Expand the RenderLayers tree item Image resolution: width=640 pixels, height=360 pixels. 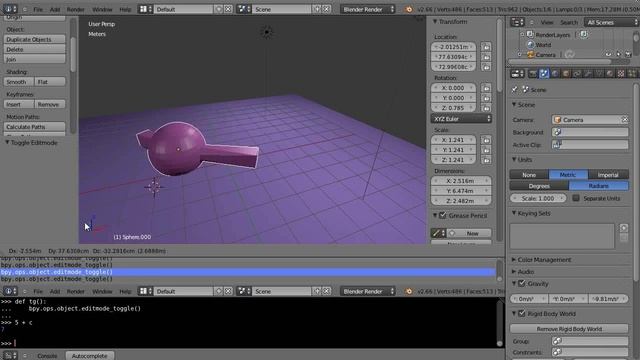click(522, 35)
